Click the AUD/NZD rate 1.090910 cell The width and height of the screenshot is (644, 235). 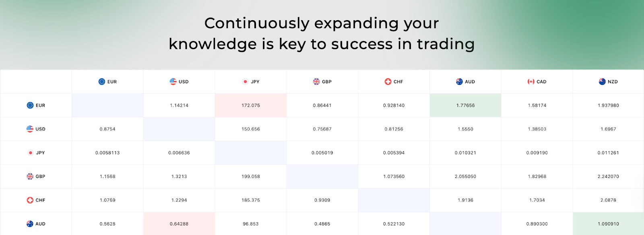(x=608, y=224)
